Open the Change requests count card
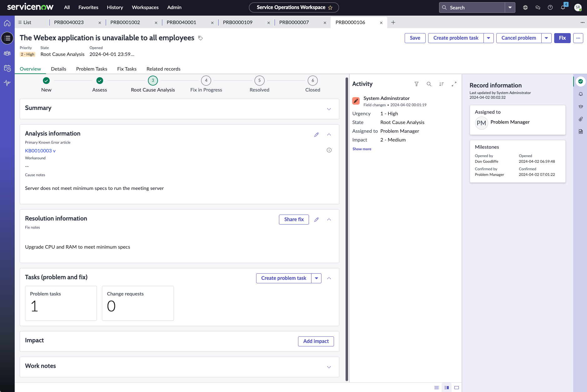 pyautogui.click(x=138, y=303)
